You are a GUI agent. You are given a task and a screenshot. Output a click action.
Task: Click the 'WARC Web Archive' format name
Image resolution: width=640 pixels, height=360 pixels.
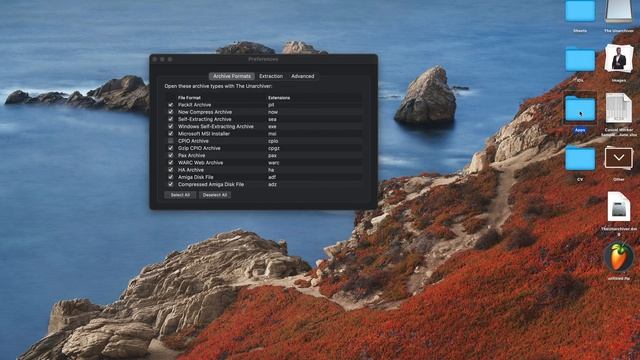click(x=200, y=162)
